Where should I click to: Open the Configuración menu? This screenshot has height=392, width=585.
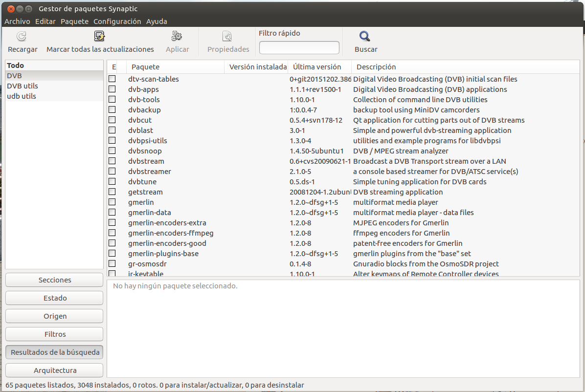pyautogui.click(x=117, y=21)
